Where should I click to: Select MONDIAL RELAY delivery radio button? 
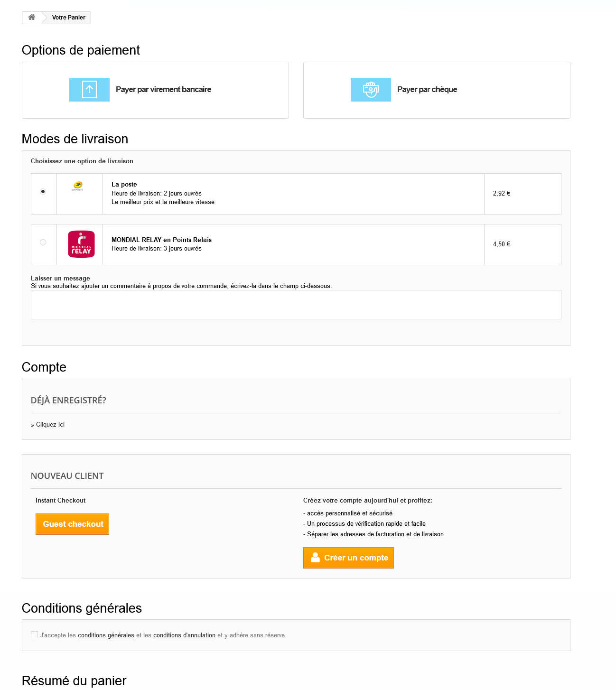43,242
